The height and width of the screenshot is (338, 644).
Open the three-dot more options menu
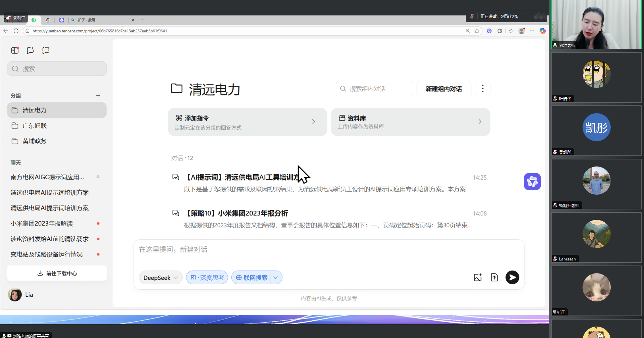482,89
